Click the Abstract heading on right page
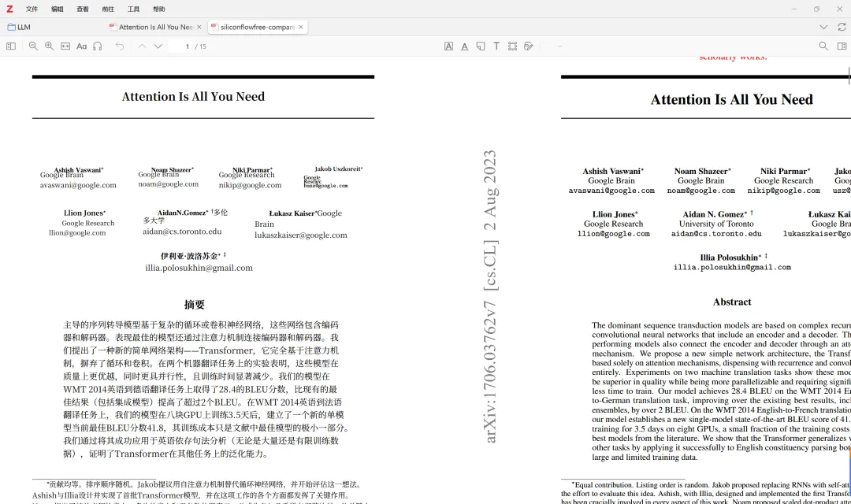This screenshot has height=504, width=851. point(732,302)
